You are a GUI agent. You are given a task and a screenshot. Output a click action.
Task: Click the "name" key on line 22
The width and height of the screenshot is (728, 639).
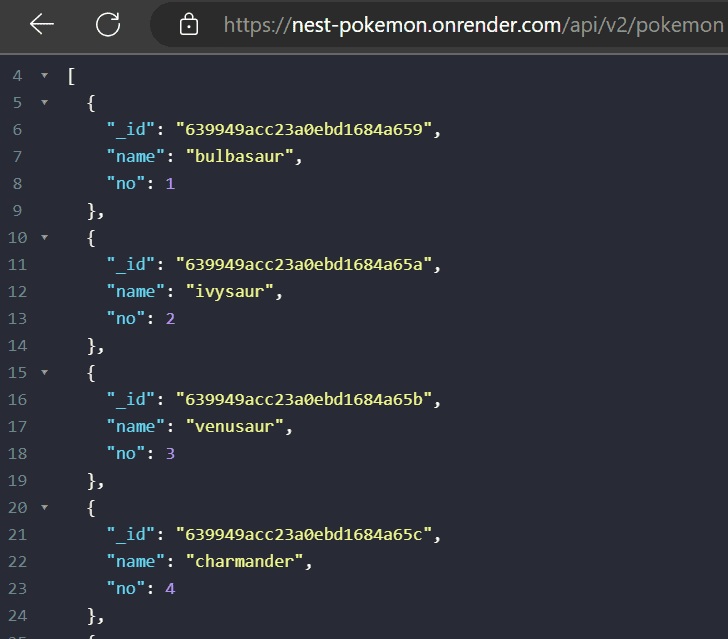point(136,561)
